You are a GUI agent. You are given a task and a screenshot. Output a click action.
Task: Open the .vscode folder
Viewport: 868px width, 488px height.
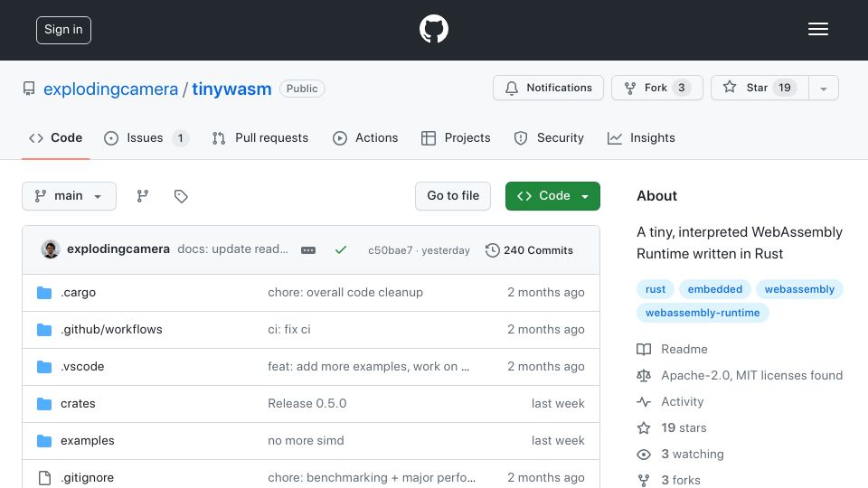pyautogui.click(x=82, y=366)
